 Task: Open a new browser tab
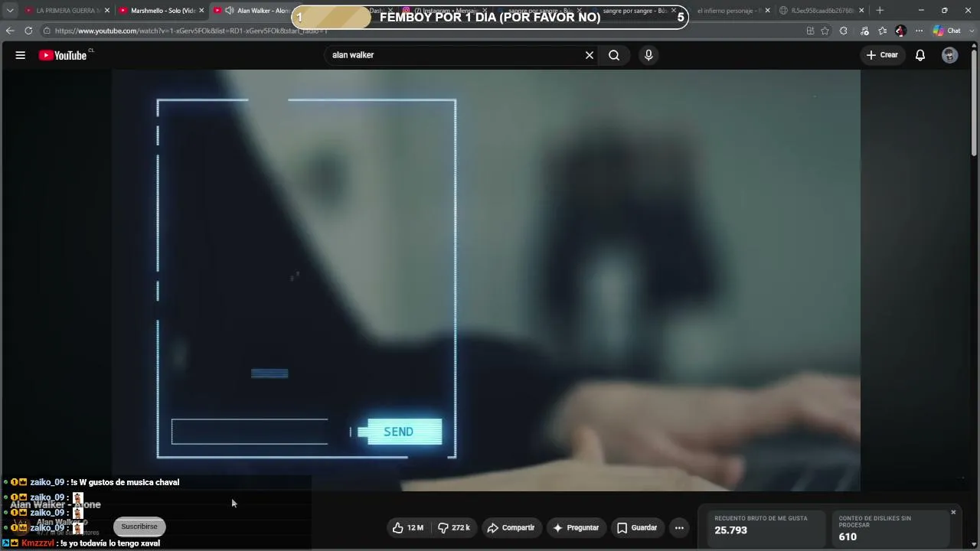tap(880, 11)
